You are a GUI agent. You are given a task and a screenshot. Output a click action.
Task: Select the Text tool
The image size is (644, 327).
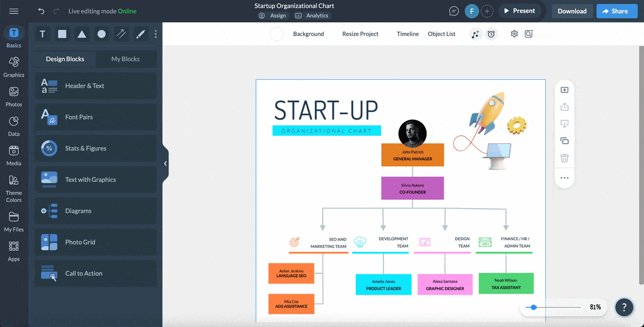(42, 33)
